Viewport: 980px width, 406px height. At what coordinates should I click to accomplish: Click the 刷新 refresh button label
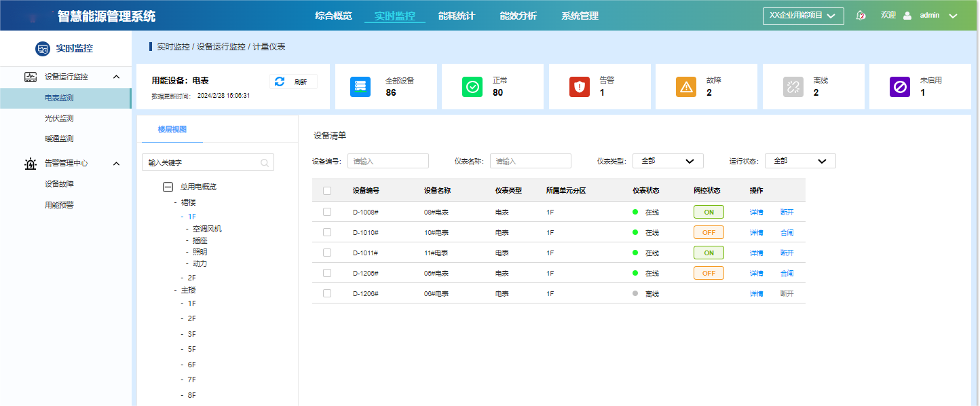pos(301,82)
